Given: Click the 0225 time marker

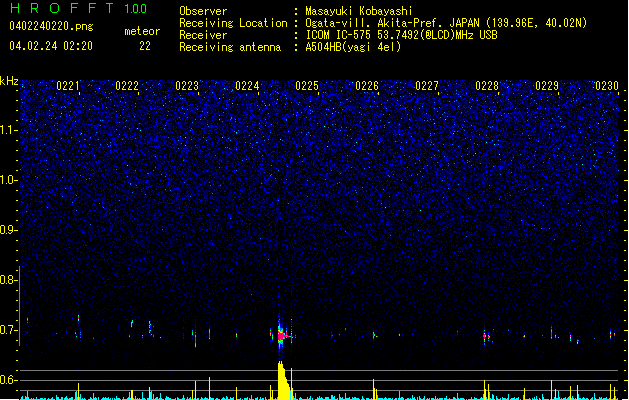Looking at the screenshot, I should (x=307, y=86).
